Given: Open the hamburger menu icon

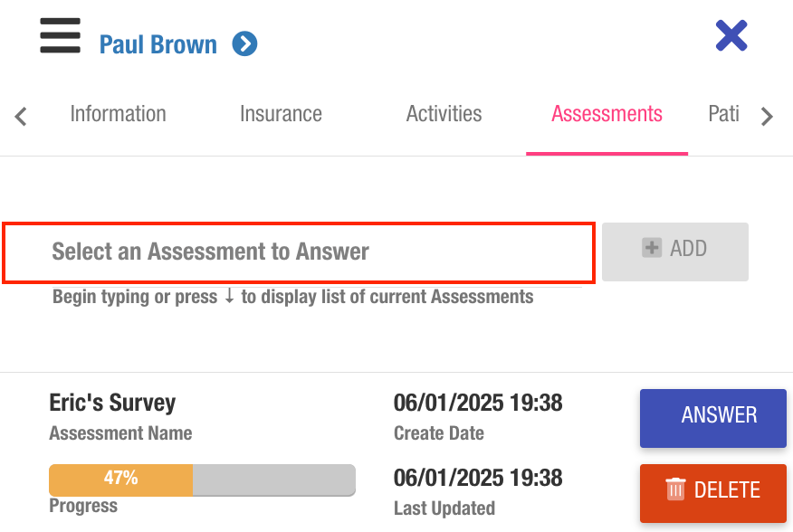Looking at the screenshot, I should pyautogui.click(x=60, y=37).
